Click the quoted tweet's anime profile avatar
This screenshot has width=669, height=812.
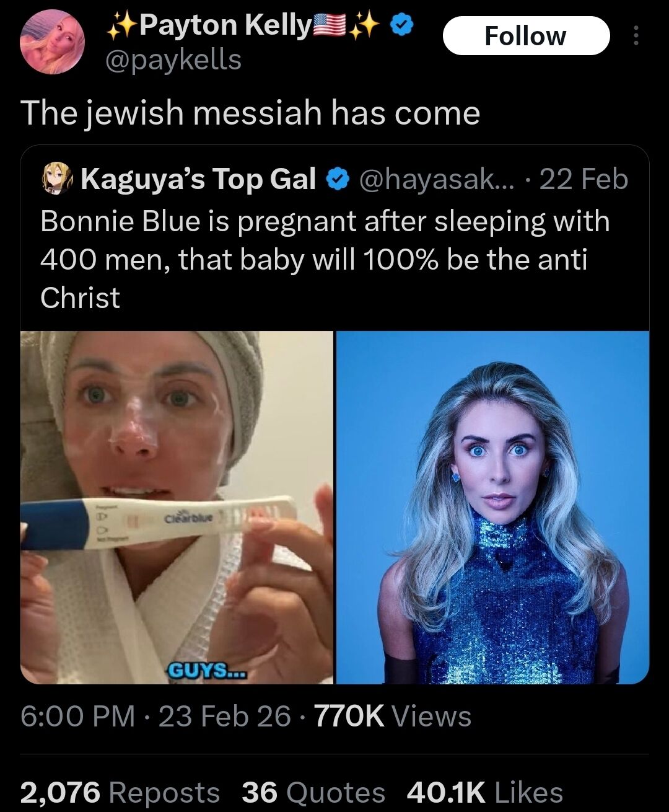point(56,180)
